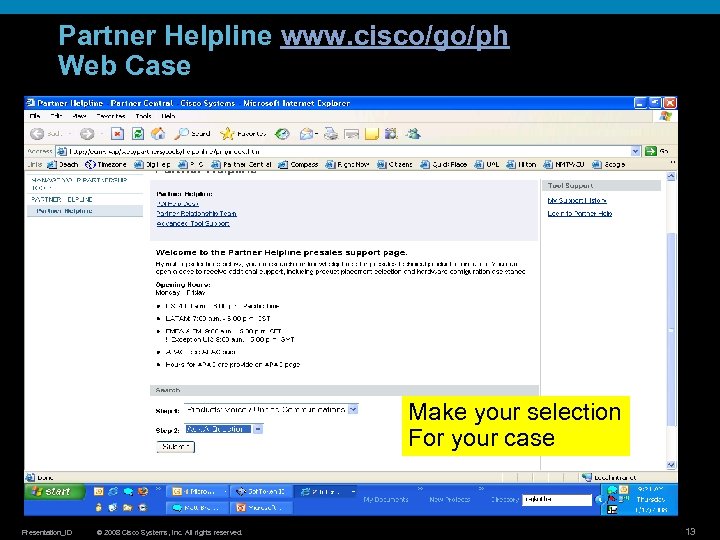Click the IE Forward arrow button

pos(87,134)
